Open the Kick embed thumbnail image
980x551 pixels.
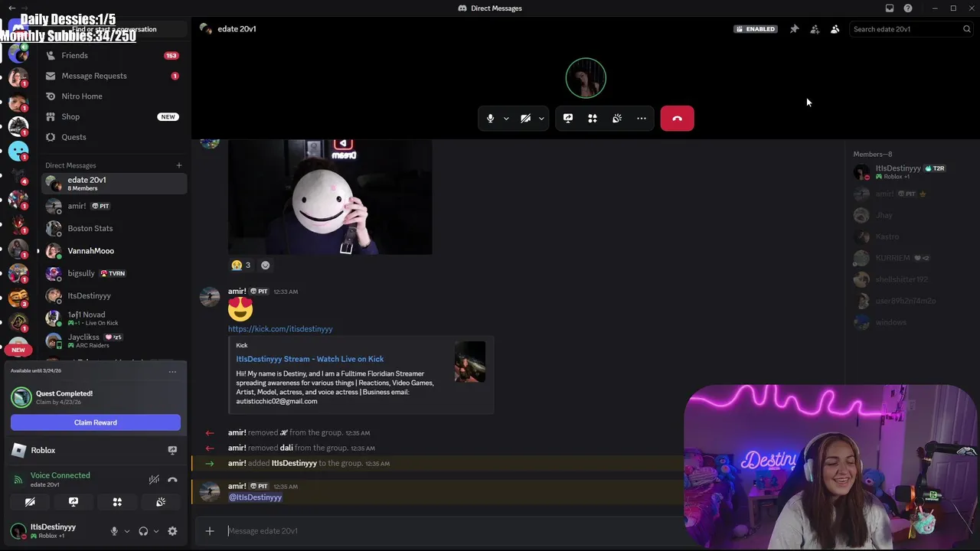[x=470, y=362]
